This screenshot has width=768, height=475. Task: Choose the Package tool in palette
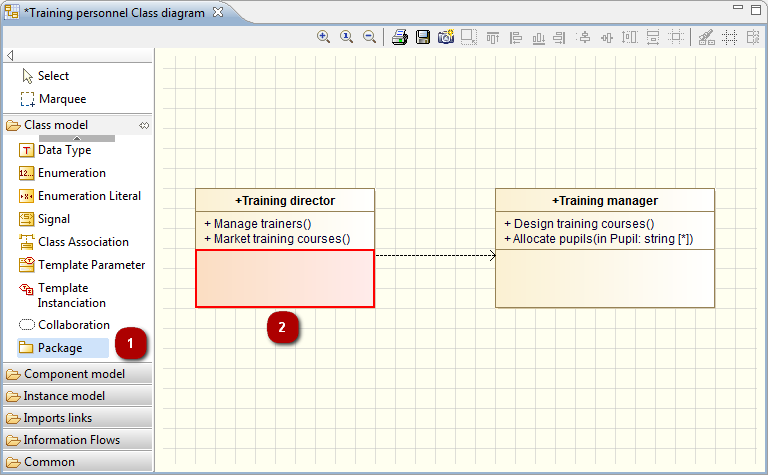(60, 348)
